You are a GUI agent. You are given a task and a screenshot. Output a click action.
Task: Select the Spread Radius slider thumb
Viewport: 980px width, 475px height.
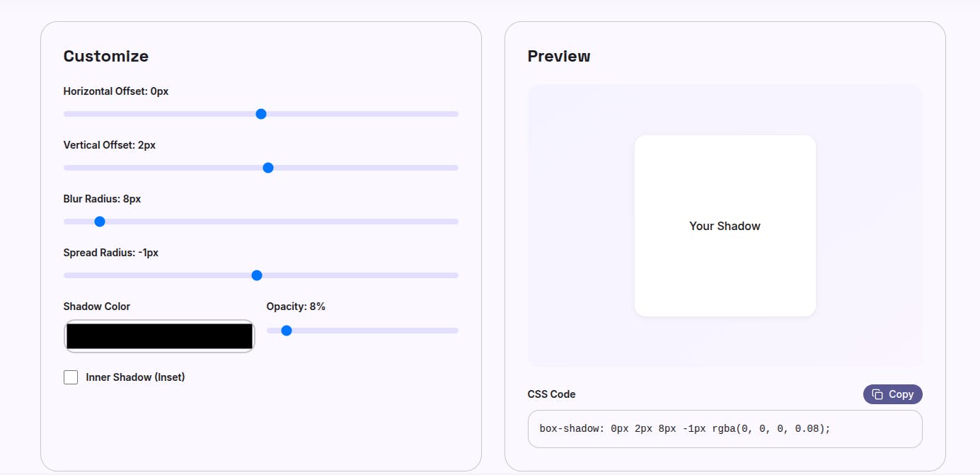point(257,275)
